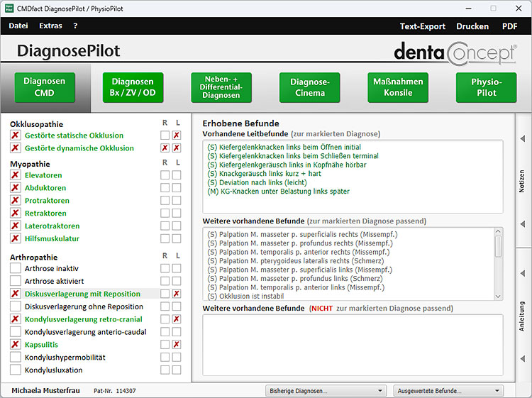Viewport: 532px width, 398px height.
Task: Open the Bisherige Diagnosen dropdown
Action: pos(326,391)
